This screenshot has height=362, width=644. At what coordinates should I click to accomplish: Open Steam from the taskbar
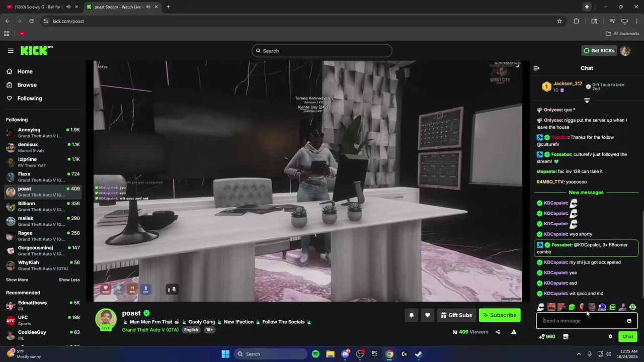(x=419, y=354)
